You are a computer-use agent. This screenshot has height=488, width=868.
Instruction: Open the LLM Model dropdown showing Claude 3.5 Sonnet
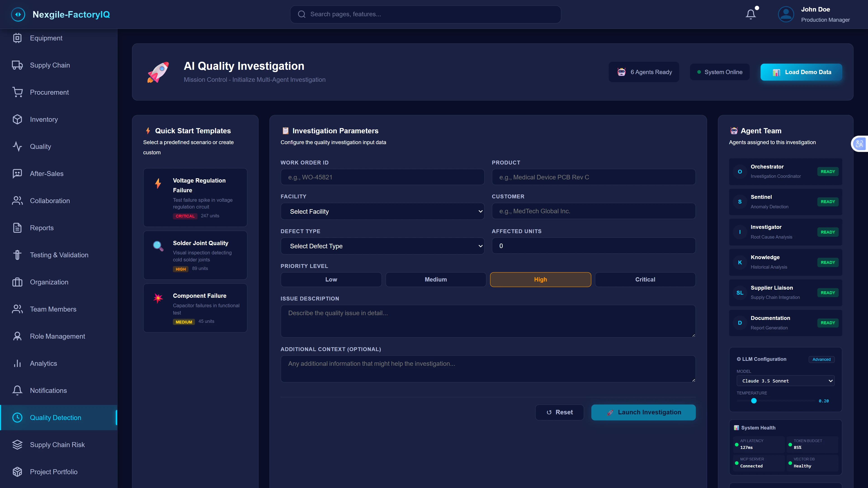[x=785, y=381]
